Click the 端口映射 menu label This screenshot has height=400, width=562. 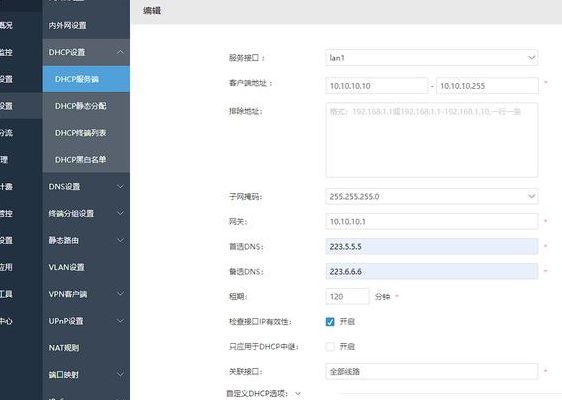click(x=63, y=375)
